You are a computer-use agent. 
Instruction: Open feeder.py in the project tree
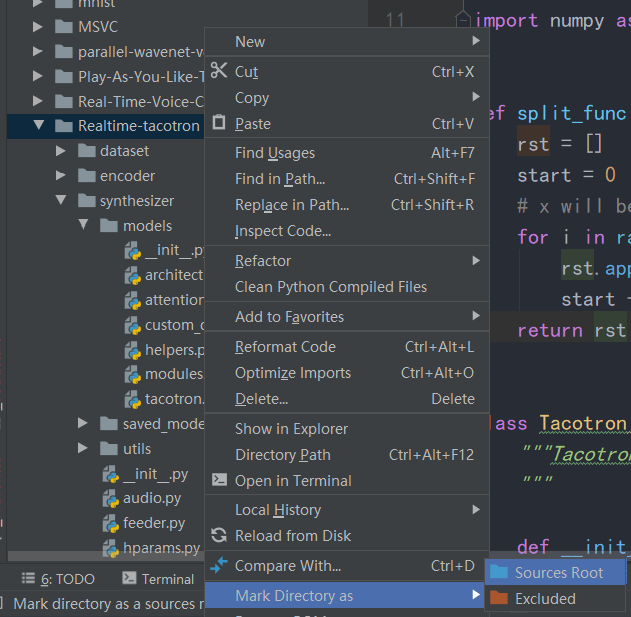(153, 523)
